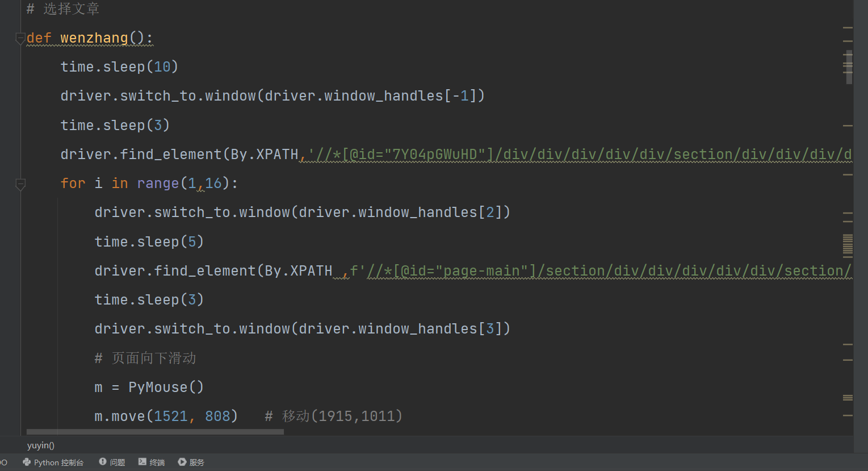
Task: Click the yuyin() breadcrumb
Action: tap(41, 445)
